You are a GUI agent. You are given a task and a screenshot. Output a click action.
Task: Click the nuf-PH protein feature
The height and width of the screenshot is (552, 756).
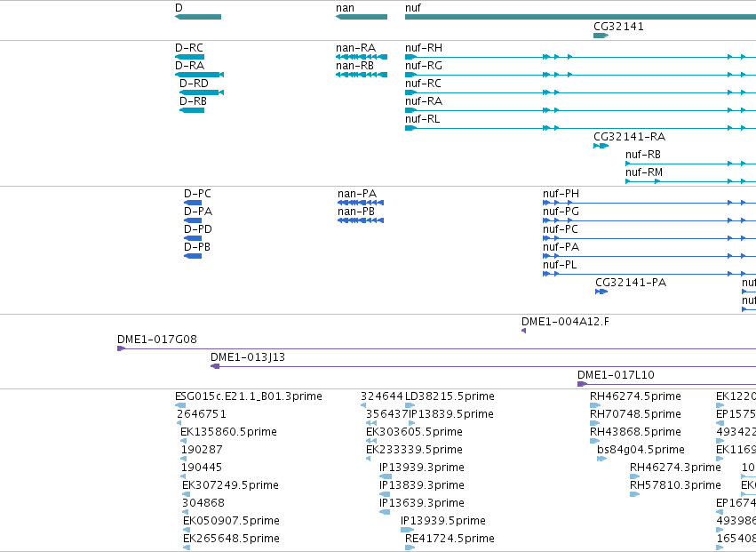pos(649,203)
